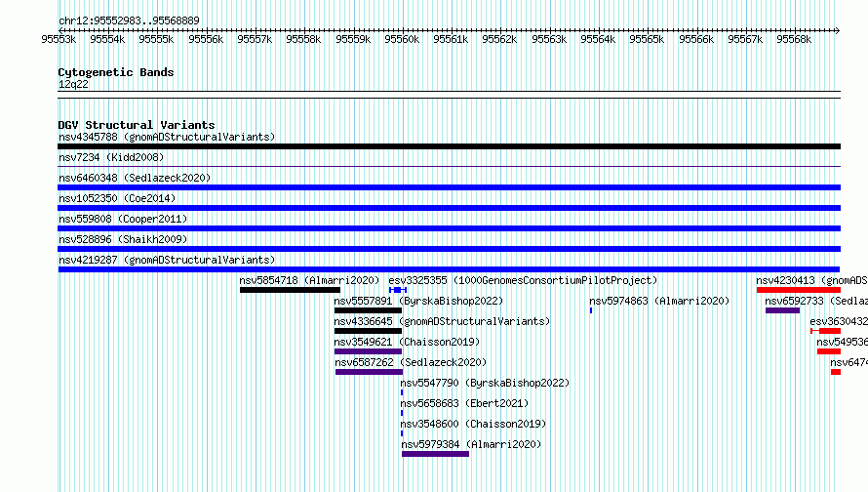Click the 95568k ruler tick label

pyautogui.click(x=794, y=39)
